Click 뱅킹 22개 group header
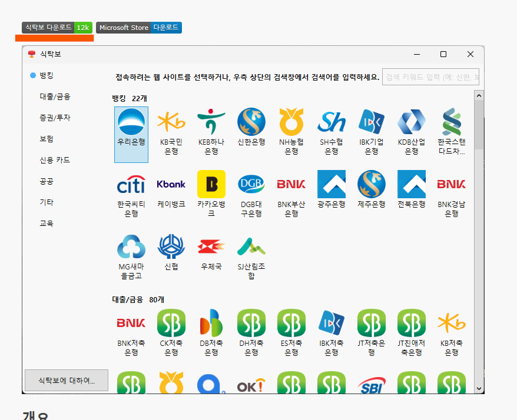Viewport: 517px width, 420px height. point(130,98)
